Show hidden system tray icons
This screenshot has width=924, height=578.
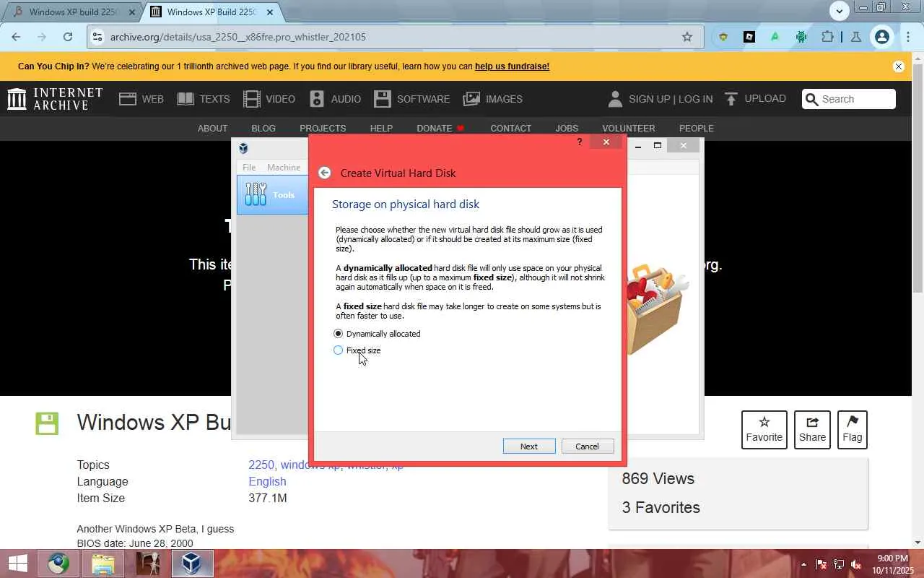coord(803,564)
